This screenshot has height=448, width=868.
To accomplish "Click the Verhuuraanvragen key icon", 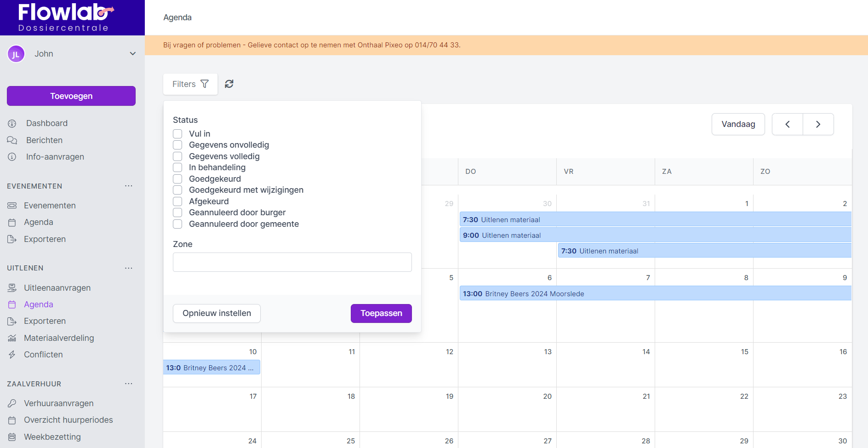I will 12,403.
